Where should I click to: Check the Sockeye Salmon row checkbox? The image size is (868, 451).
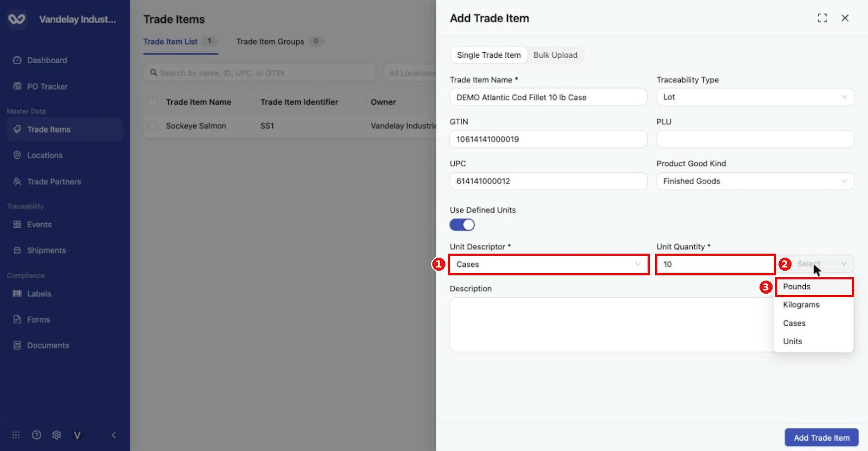click(152, 126)
